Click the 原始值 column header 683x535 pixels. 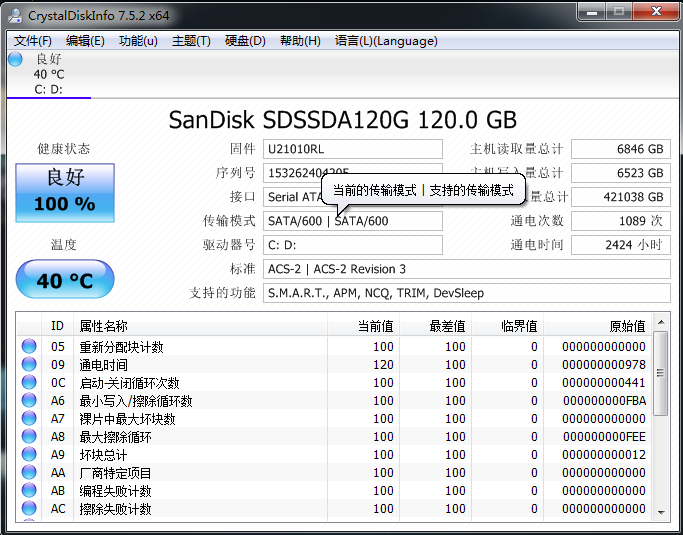[x=597, y=325]
